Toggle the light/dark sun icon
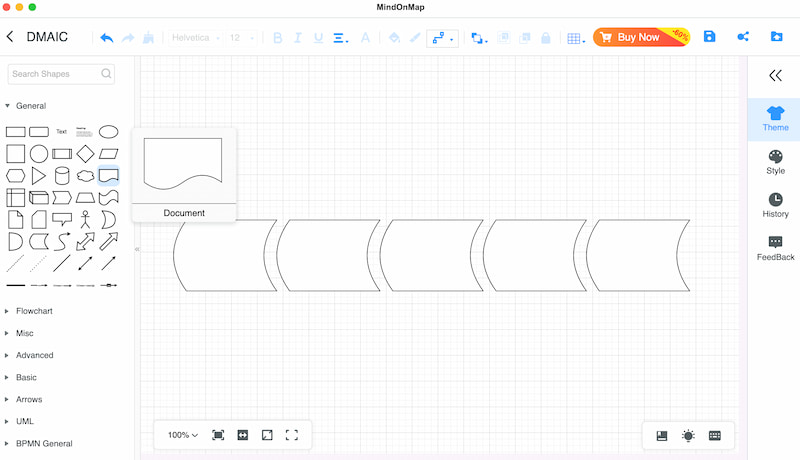800x460 pixels. [x=688, y=436]
